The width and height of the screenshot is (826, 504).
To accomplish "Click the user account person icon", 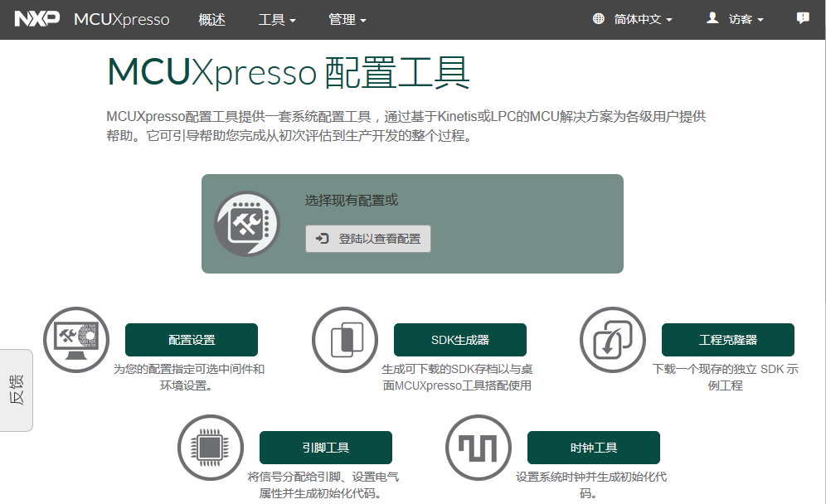I will click(x=712, y=18).
